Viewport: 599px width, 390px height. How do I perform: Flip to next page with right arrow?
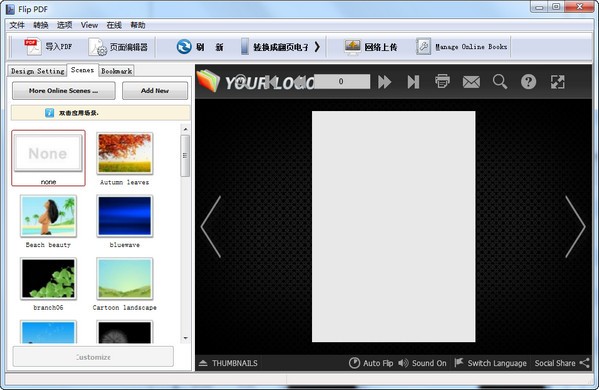point(575,227)
